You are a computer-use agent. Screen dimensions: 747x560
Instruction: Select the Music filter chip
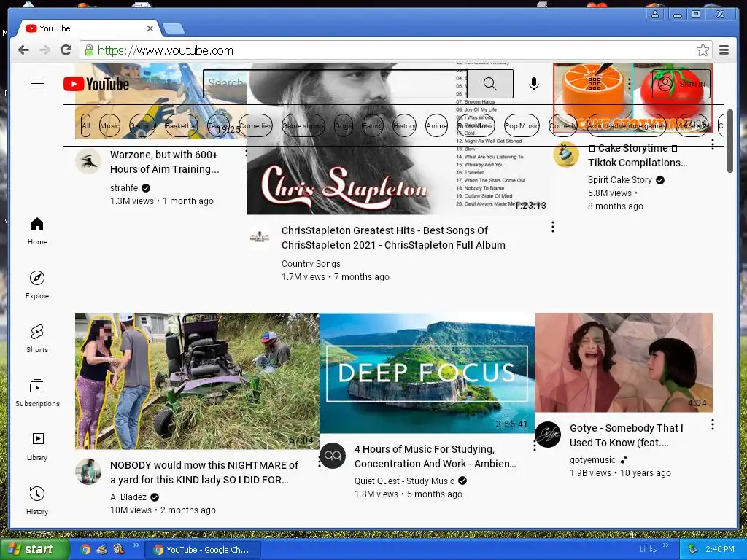point(109,125)
